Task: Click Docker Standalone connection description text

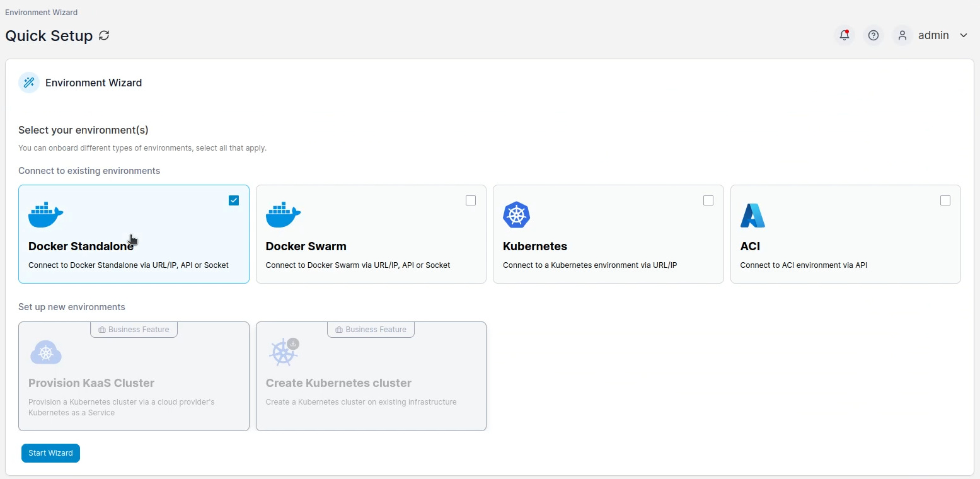Action: point(129,265)
